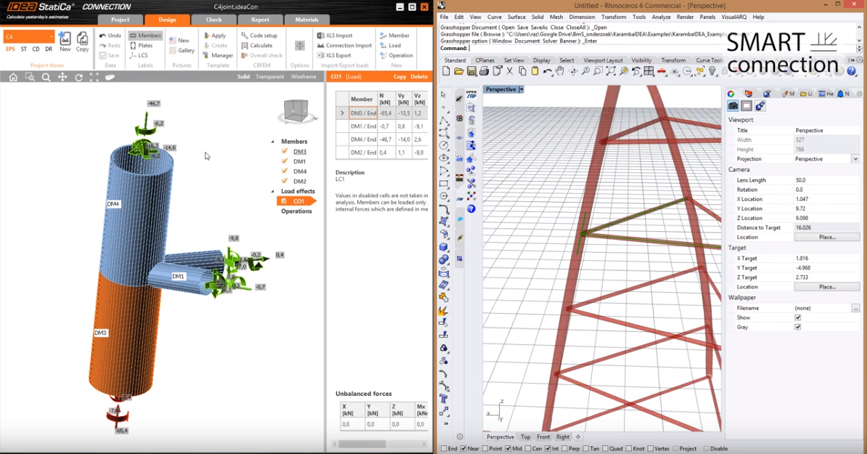
Task: Click Delete in the CO1 load header
Action: click(419, 76)
